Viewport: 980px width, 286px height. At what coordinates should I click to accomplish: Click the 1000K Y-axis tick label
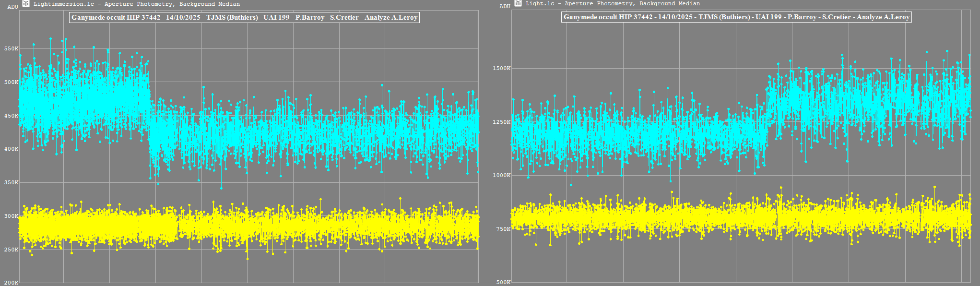click(x=501, y=175)
